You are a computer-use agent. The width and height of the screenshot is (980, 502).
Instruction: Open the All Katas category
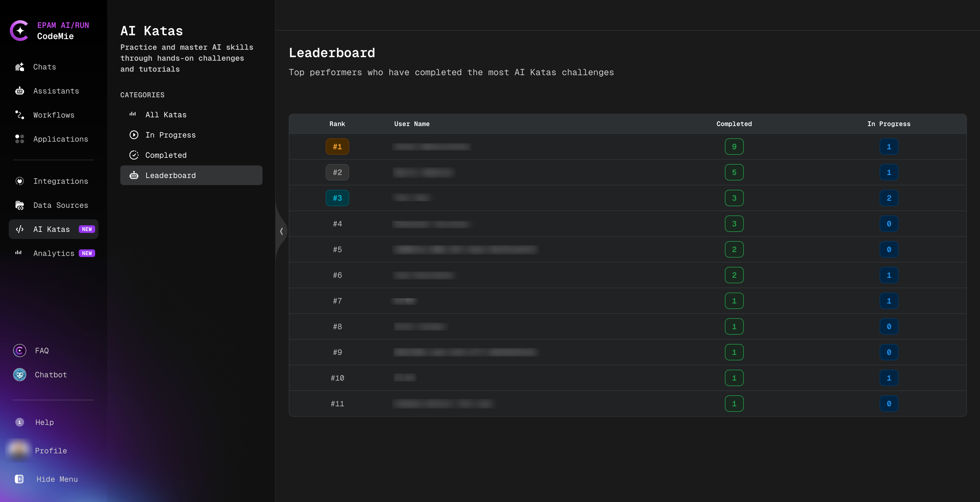pos(166,115)
